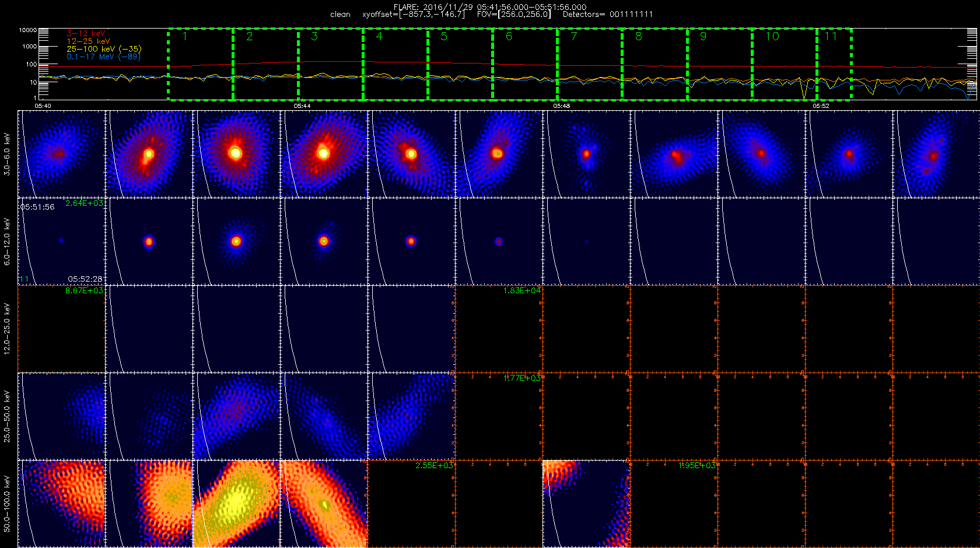
Task: Click the '05:48' time axis label
Action: (x=562, y=106)
